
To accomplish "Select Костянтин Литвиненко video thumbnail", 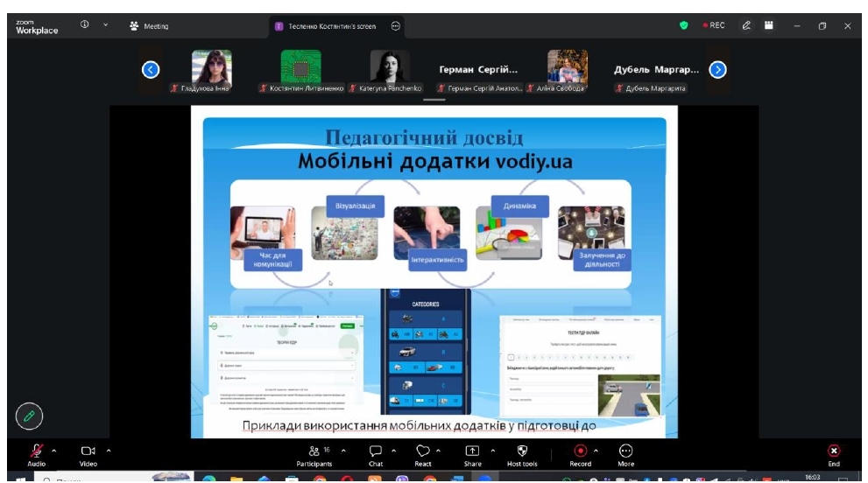I will tap(300, 71).
